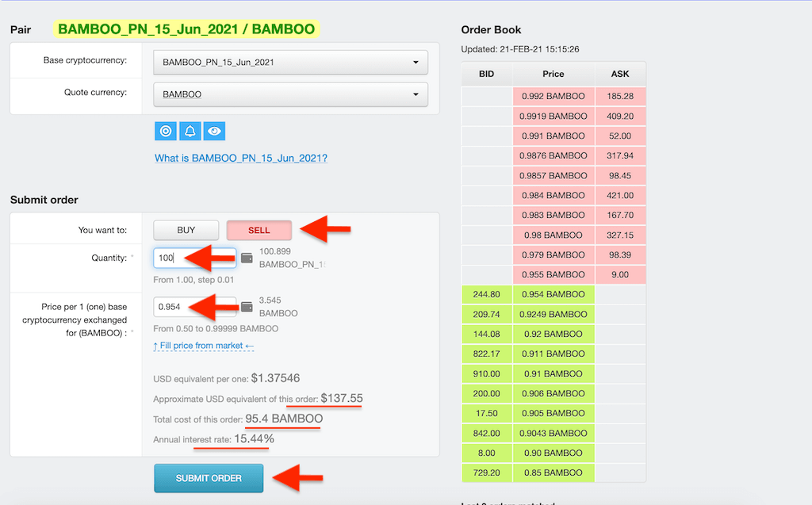
Task: Click ask amount 52.00
Action: coord(620,136)
